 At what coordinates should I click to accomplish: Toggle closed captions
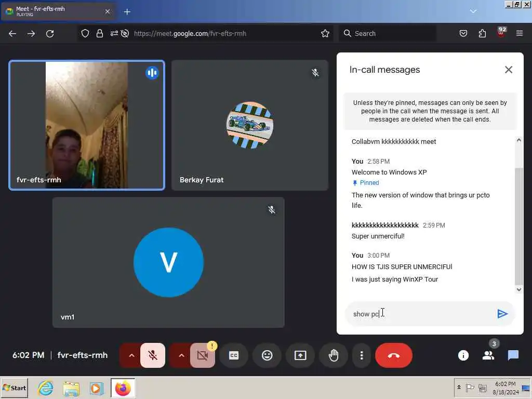coord(234,355)
